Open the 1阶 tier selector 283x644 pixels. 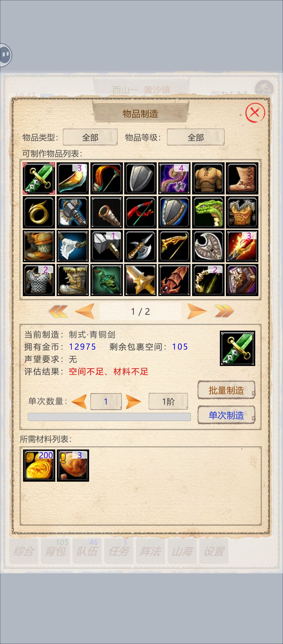(168, 401)
